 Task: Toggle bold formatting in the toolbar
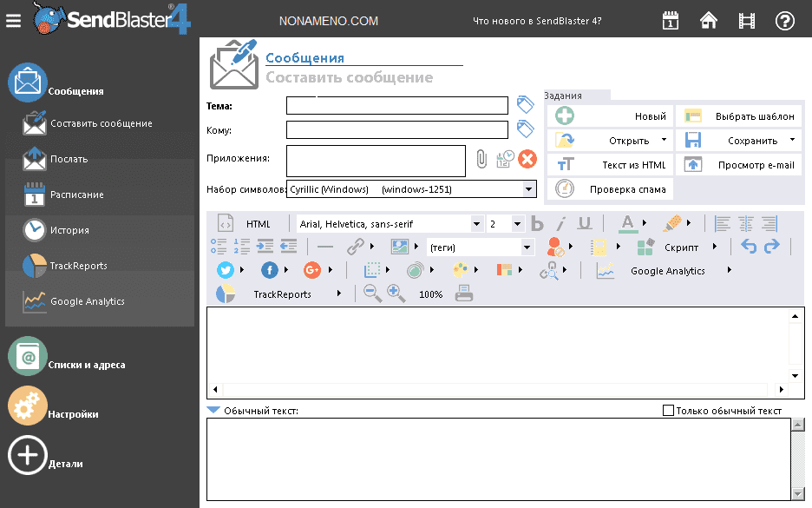[537, 223]
